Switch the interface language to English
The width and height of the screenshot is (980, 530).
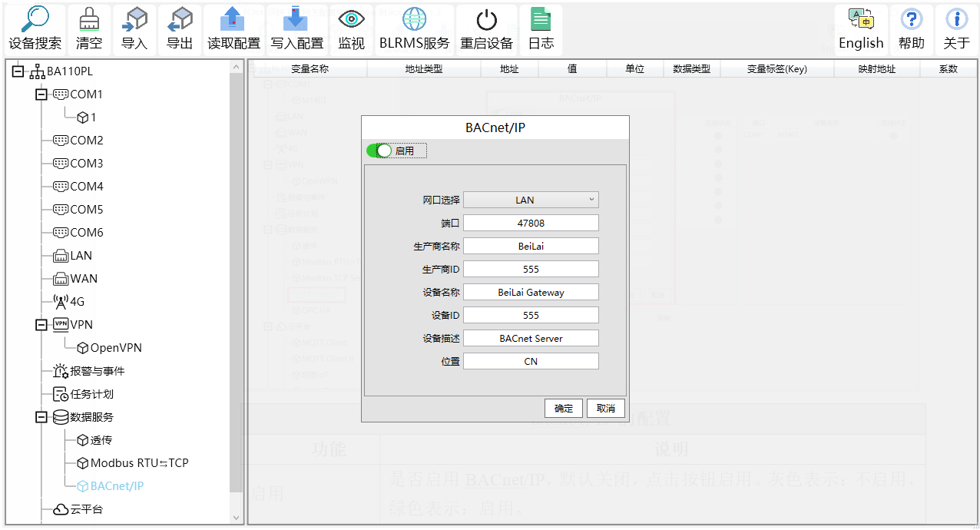[860, 28]
